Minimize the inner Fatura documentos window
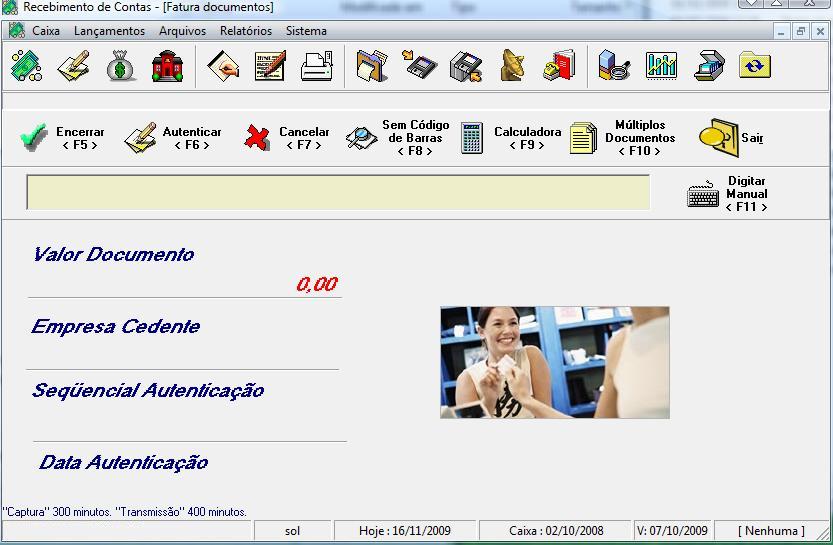 tap(781, 31)
